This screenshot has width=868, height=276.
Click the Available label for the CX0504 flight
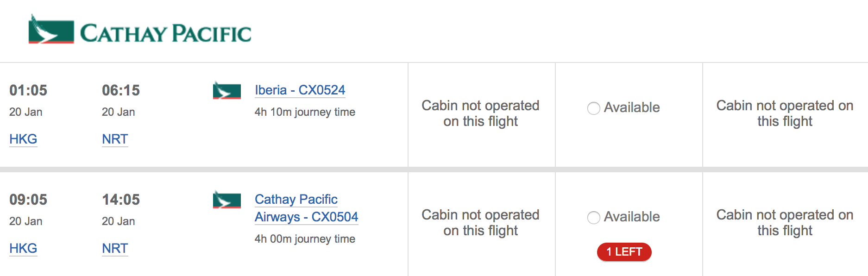click(x=632, y=217)
